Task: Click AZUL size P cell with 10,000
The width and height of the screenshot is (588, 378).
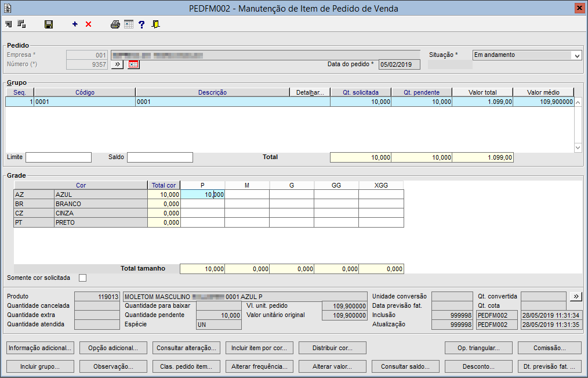Action: click(x=202, y=195)
